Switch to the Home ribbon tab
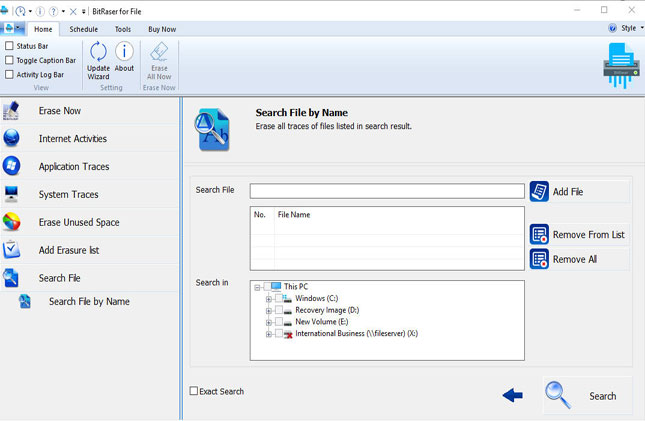The image size is (645, 421). pyautogui.click(x=43, y=29)
